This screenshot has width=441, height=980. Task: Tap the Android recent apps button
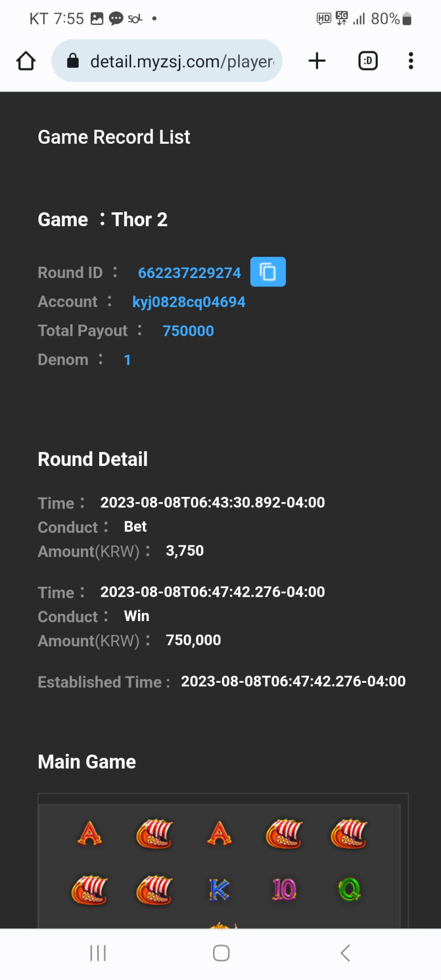click(x=98, y=953)
